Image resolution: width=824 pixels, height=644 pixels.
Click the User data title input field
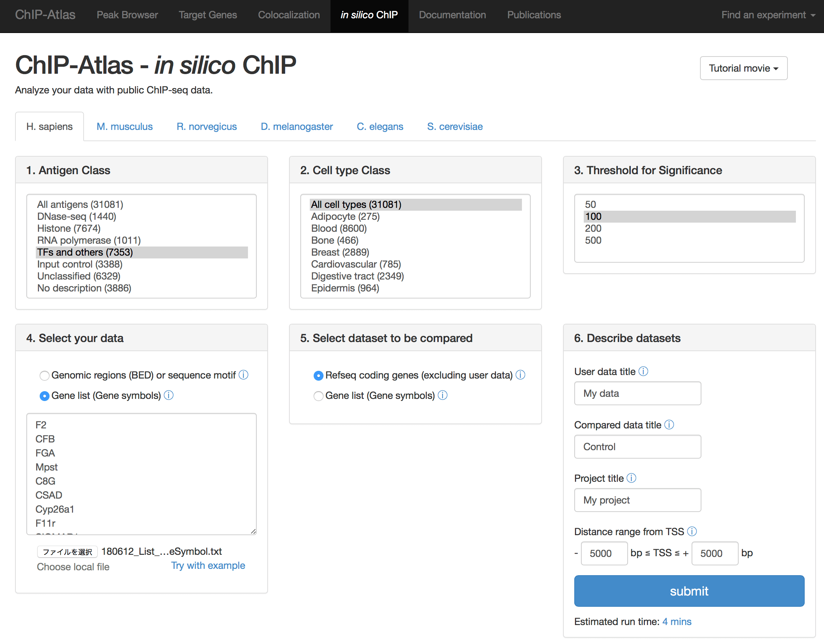(x=637, y=393)
